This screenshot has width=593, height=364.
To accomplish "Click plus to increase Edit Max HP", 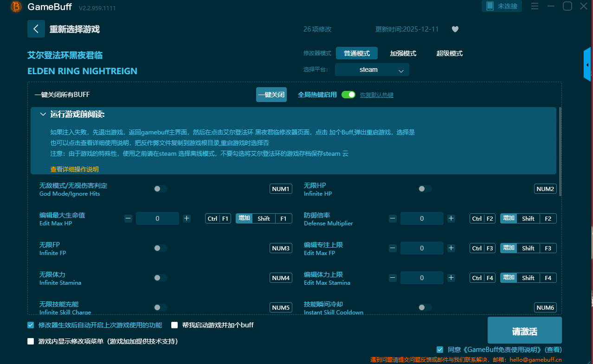I will (x=187, y=218).
